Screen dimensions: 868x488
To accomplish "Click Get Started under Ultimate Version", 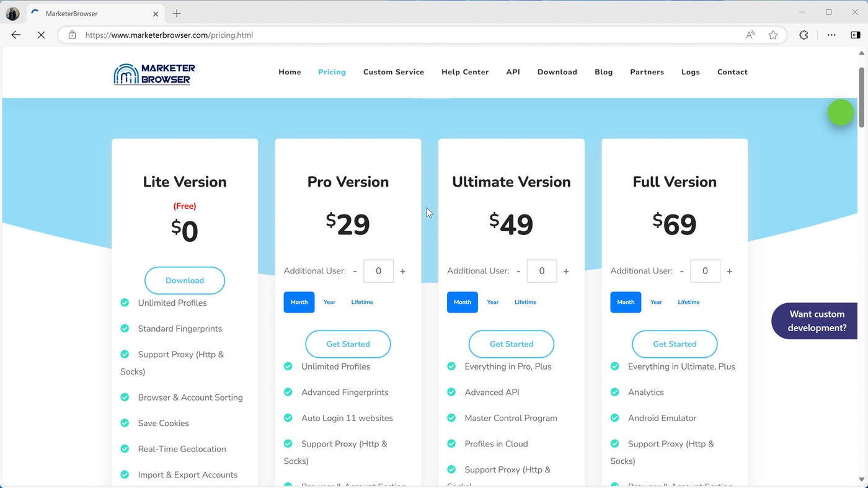I will pos(511,344).
